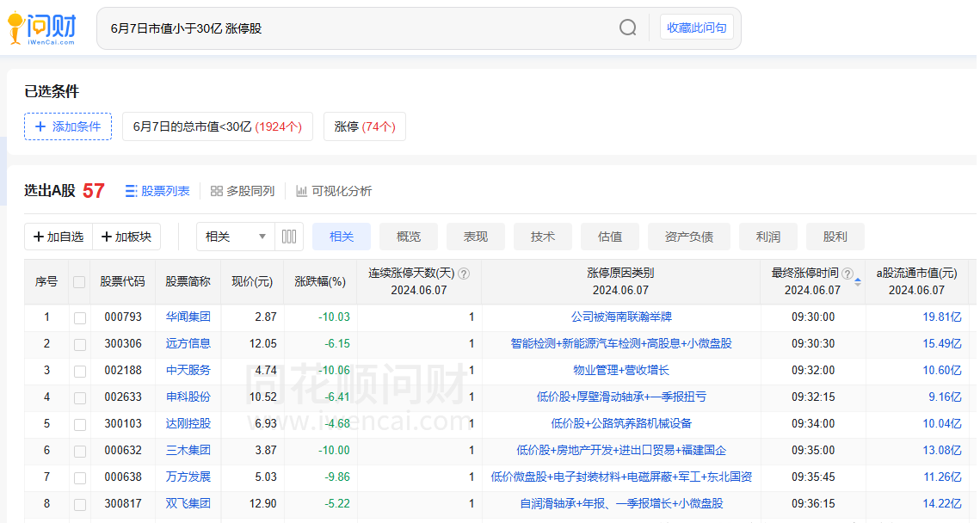Click the 加自选 button

point(59,237)
